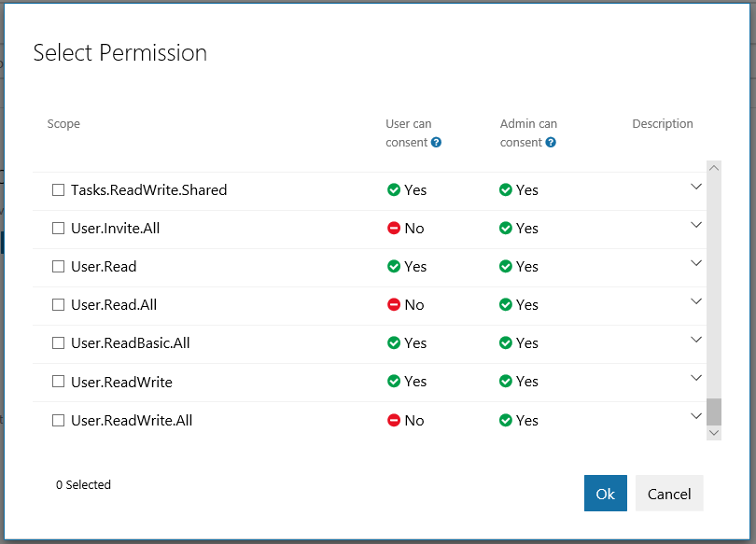This screenshot has height=544, width=756.
Task: Click the scrollbar up arrow
Action: tap(714, 168)
